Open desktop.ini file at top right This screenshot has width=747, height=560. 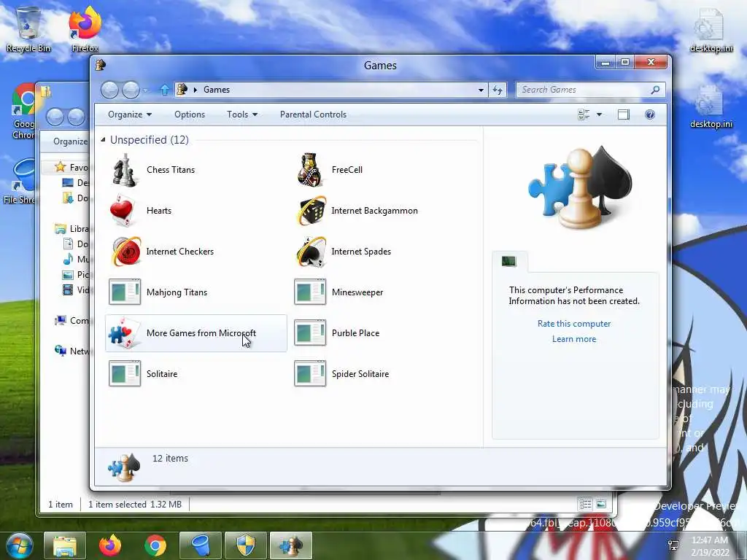click(711, 31)
